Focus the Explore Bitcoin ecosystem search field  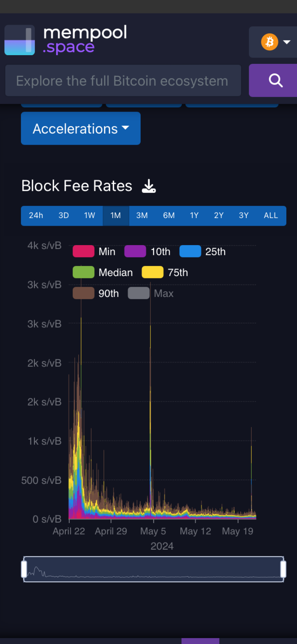pos(123,80)
